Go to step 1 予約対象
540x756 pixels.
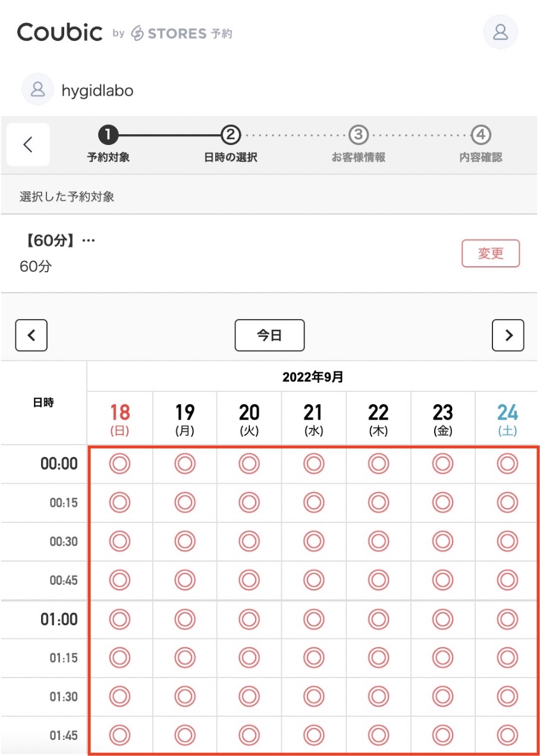(108, 144)
